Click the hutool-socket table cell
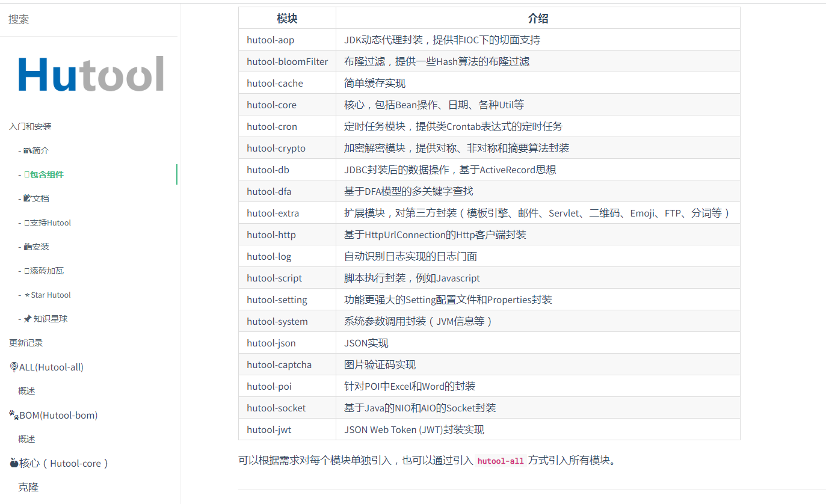This screenshot has height=504, width=826. (287, 408)
